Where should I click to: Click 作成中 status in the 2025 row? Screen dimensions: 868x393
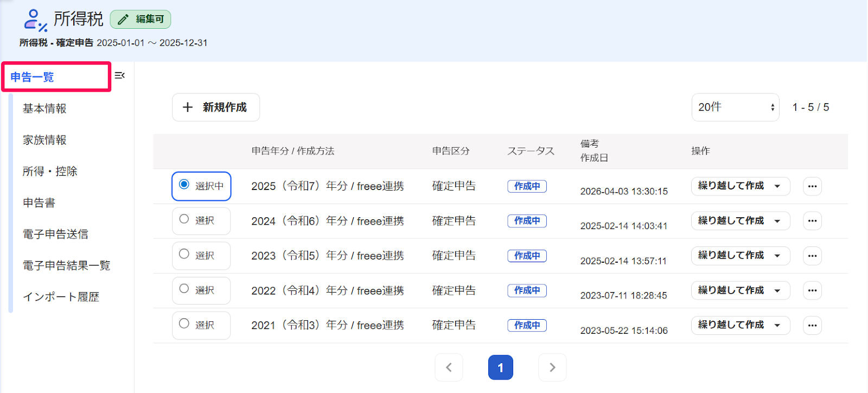pyautogui.click(x=527, y=186)
